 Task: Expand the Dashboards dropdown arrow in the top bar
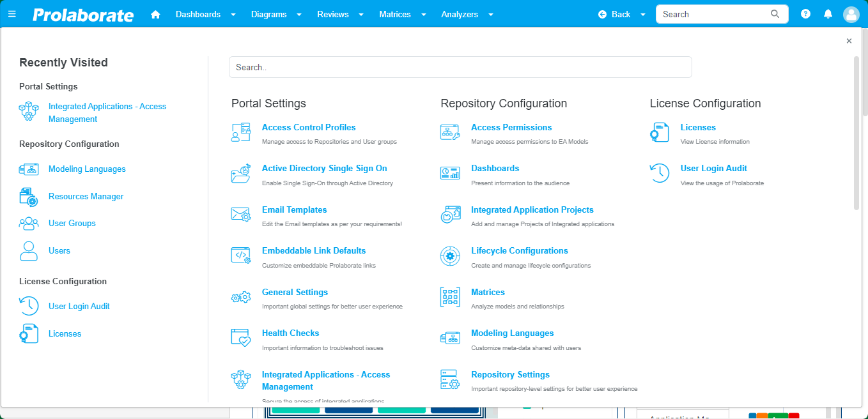233,15
